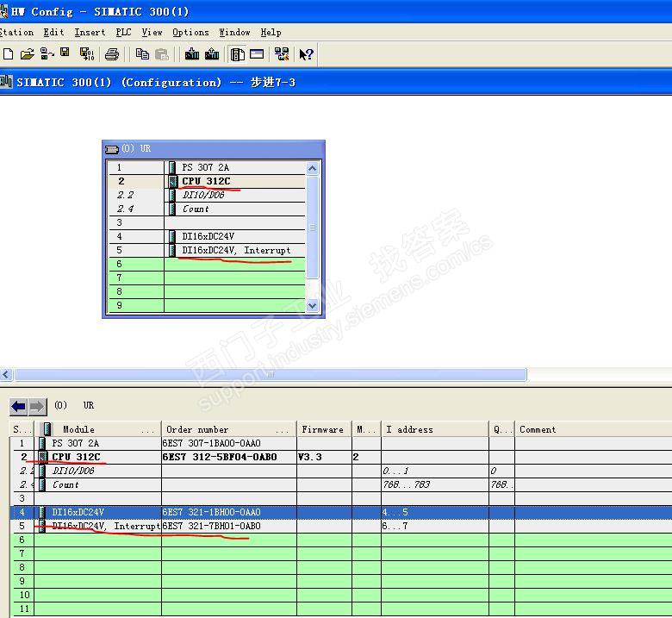Print the configuration with the printer icon
The width and height of the screenshot is (672, 618).
pyautogui.click(x=112, y=54)
